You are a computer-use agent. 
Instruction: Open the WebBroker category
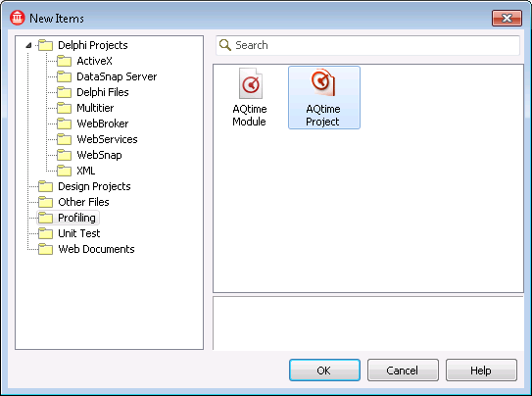103,124
